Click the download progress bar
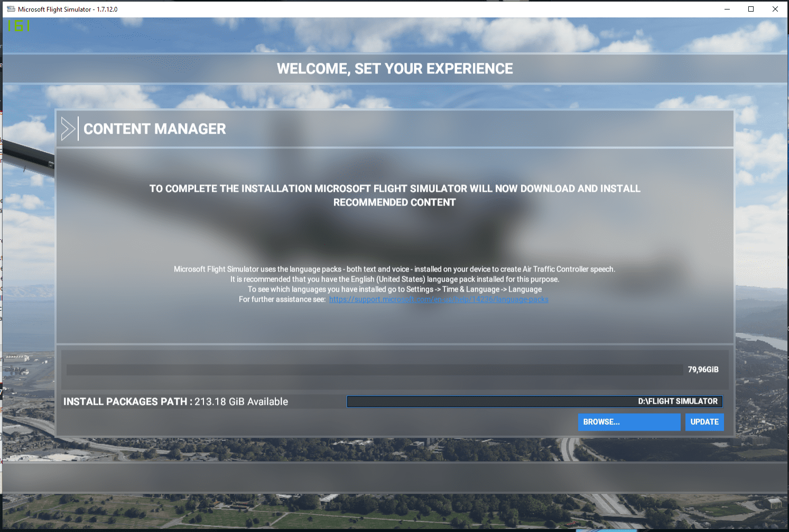Image resolution: width=789 pixels, height=532 pixels. [374, 370]
